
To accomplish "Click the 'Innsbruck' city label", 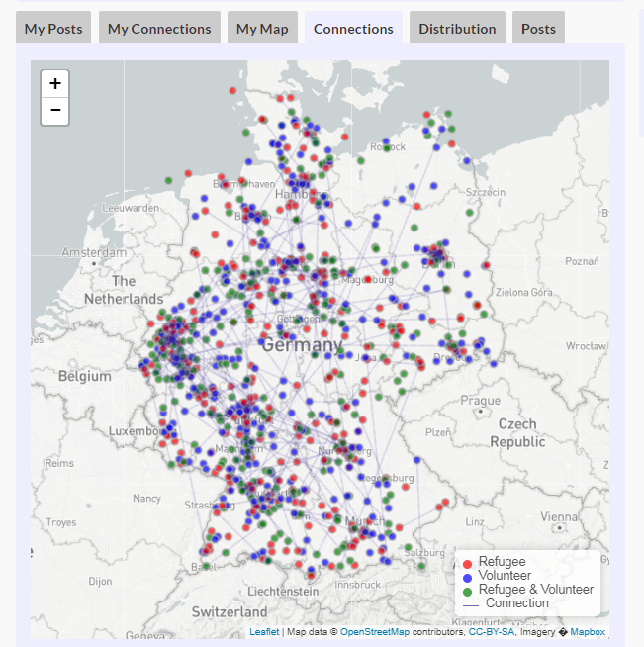I will (357, 585).
